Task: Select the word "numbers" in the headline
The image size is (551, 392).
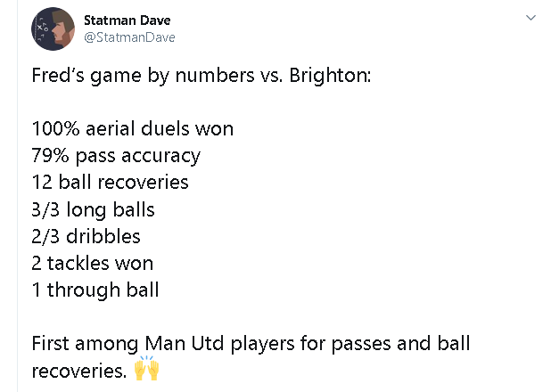Action: 215,75
